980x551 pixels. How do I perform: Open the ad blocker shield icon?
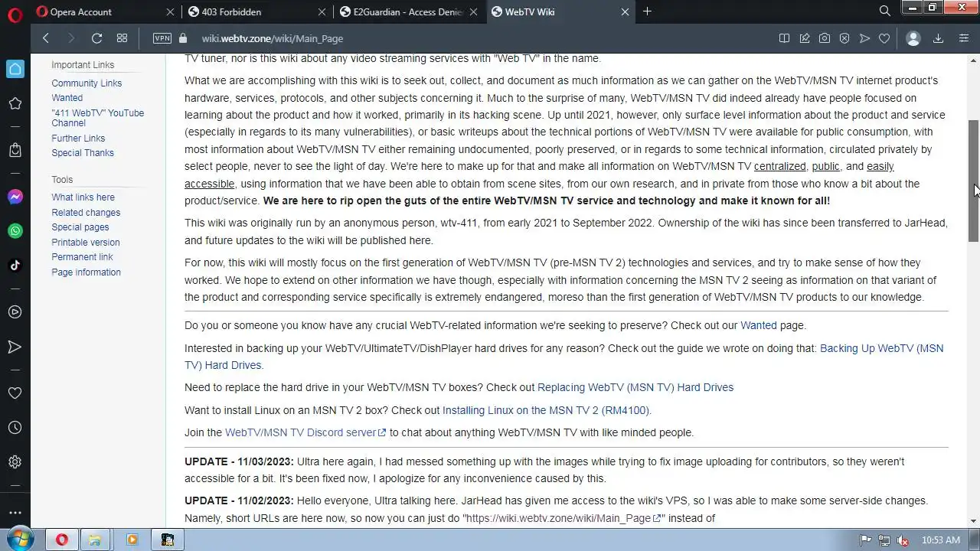coord(844,38)
